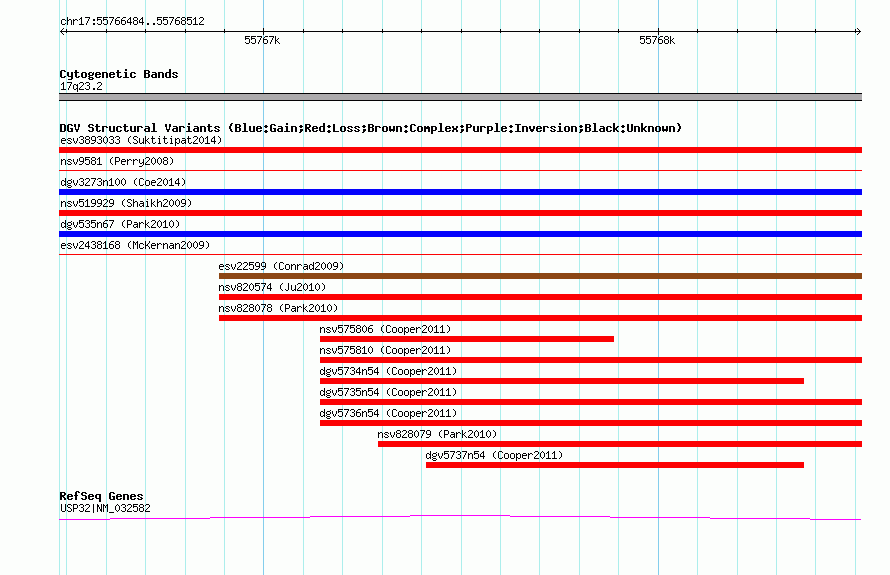
Task: Select the red nsv519929 loss bar
Action: tap(460, 213)
